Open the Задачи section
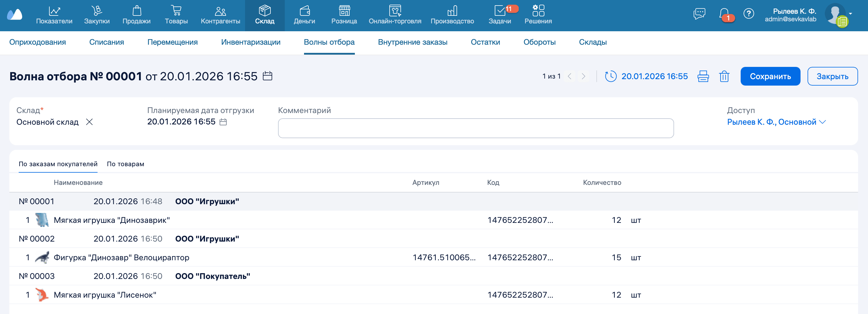This screenshot has height=314, width=868. coord(500,15)
